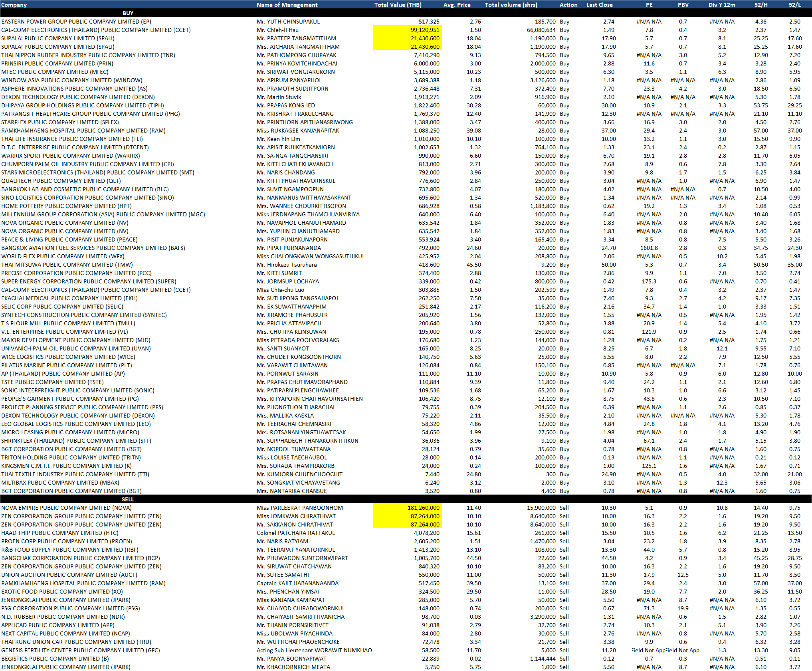Select the 'PE' column header
Image resolution: width=812 pixels, height=671 pixels.
(x=649, y=5)
